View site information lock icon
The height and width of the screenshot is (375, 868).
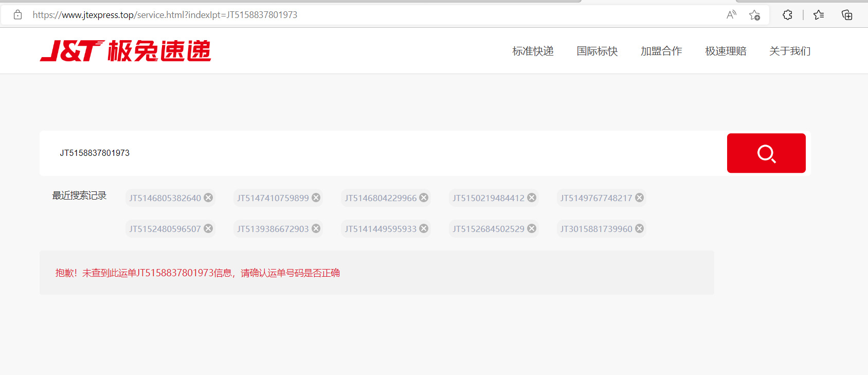(17, 15)
